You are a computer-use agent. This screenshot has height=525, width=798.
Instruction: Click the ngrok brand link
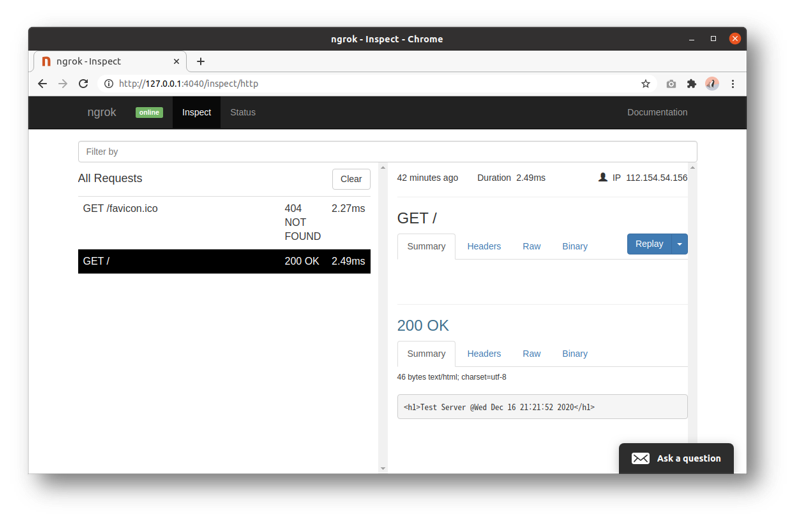[x=102, y=112]
